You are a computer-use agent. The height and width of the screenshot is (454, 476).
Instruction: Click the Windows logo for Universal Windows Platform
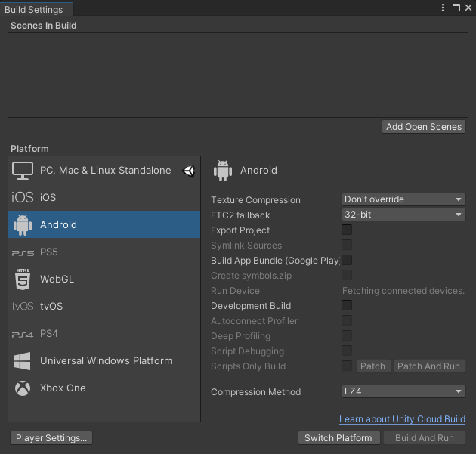22,361
